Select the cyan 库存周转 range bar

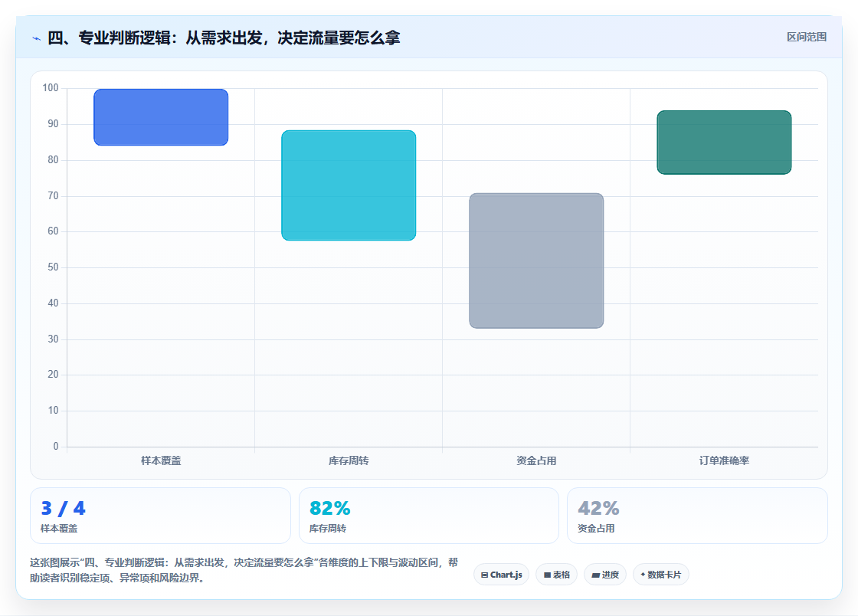point(349,185)
